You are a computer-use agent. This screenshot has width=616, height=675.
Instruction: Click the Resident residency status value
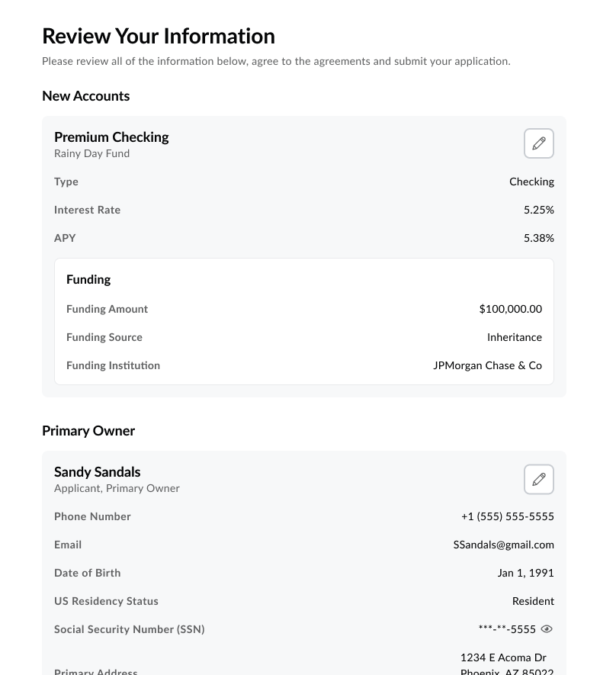533,601
